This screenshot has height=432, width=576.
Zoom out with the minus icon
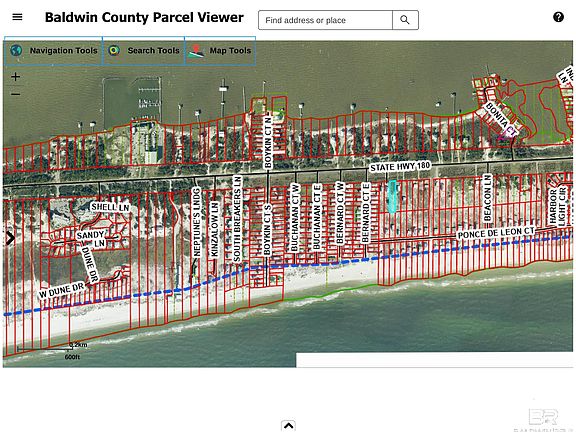(15, 94)
